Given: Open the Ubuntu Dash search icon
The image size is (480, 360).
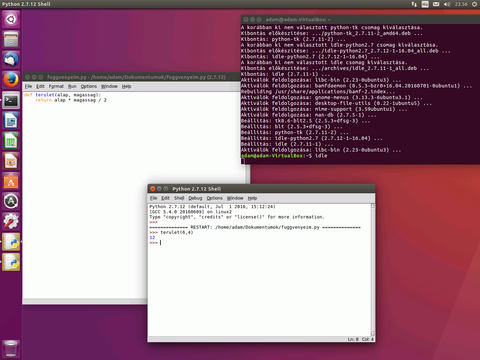Looking at the screenshot, I should tap(11, 19).
